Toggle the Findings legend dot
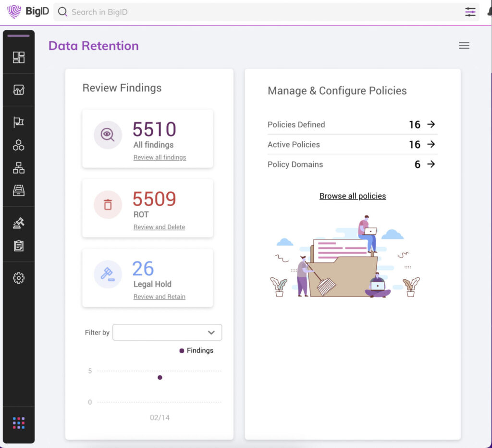This screenshot has height=448, width=492. click(x=182, y=351)
